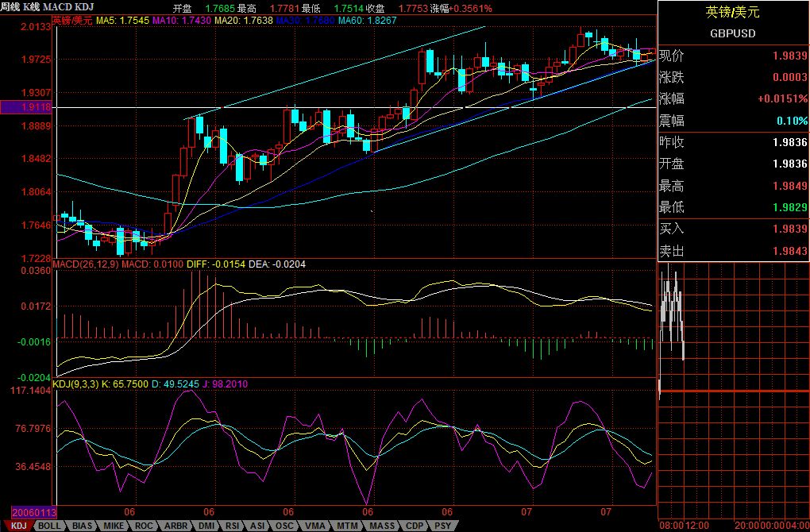This screenshot has width=810, height=532.
Task: Open the BIAS indicator tab
Action: click(x=82, y=526)
